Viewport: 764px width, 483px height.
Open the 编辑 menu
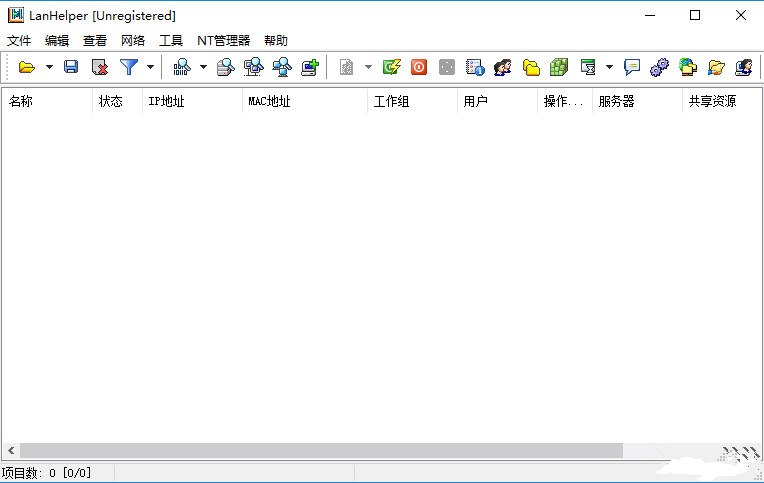pos(57,40)
